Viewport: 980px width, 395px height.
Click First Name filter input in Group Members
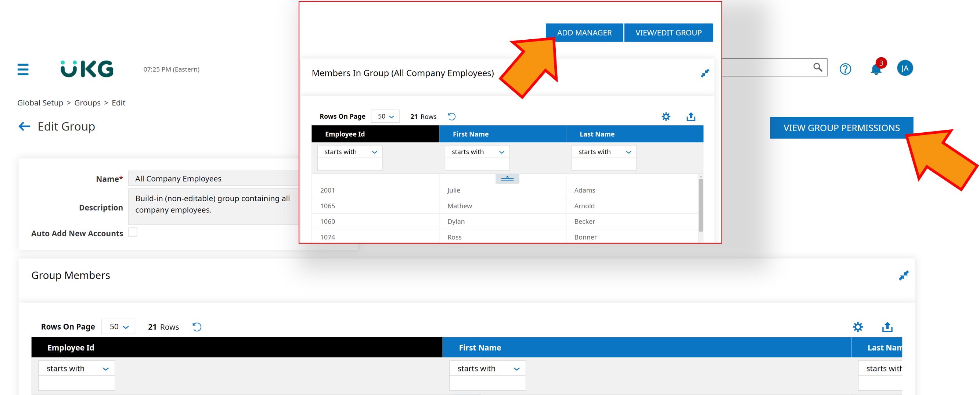pyautogui.click(x=487, y=383)
